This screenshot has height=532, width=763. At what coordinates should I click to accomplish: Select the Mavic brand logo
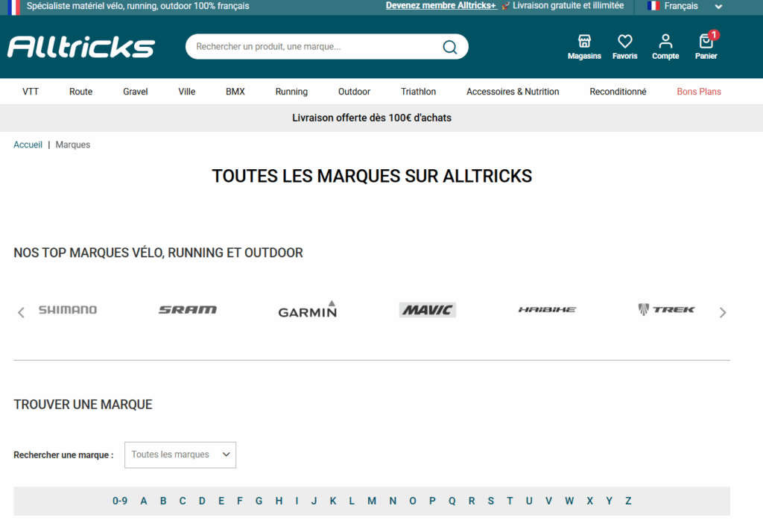[427, 310]
